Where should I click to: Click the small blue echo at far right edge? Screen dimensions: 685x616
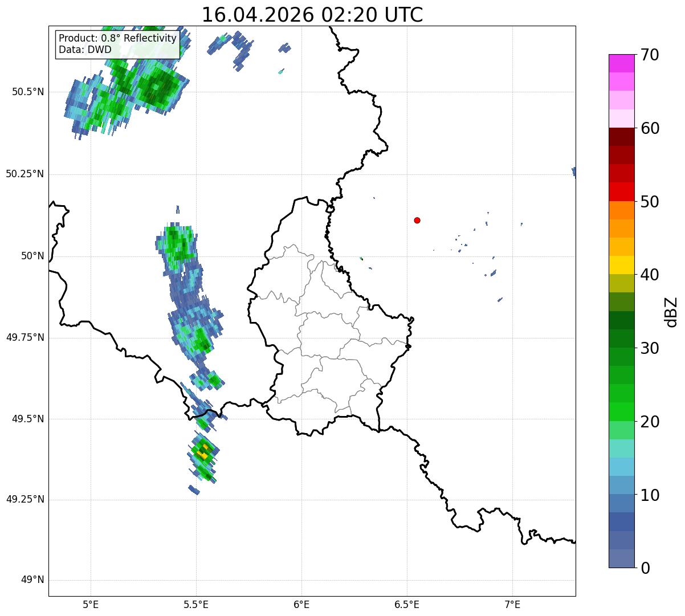[573, 172]
